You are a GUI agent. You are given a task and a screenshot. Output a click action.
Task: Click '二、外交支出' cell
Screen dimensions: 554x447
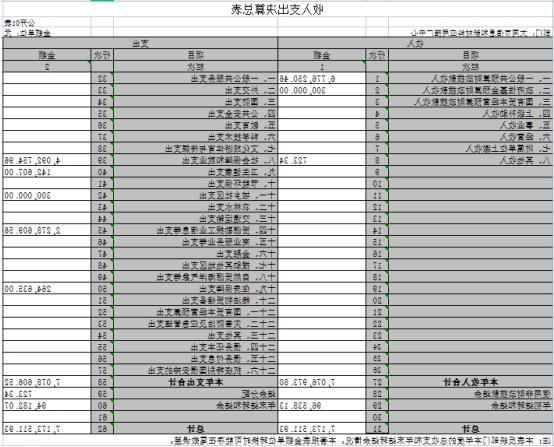point(196,90)
